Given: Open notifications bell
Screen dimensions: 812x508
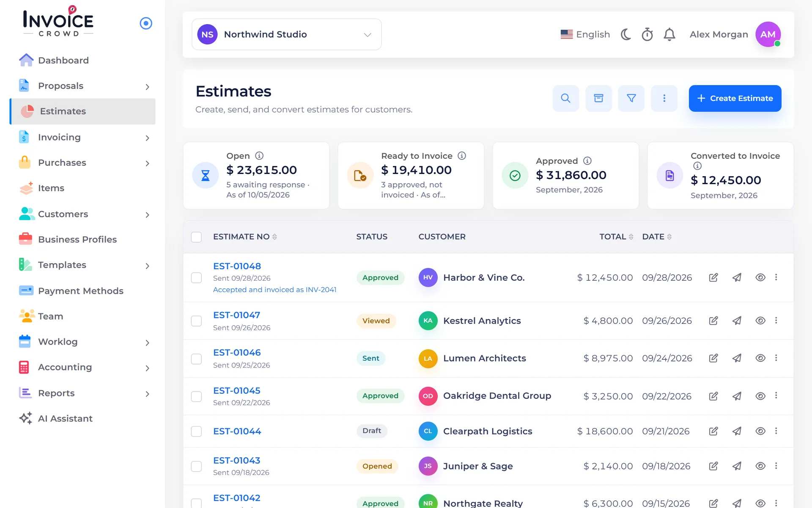Looking at the screenshot, I should coord(669,34).
